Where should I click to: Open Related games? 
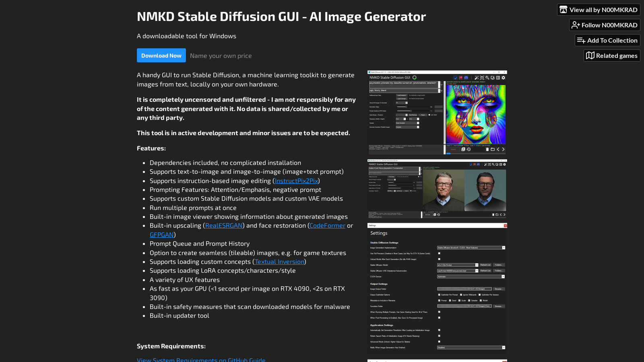coord(612,56)
